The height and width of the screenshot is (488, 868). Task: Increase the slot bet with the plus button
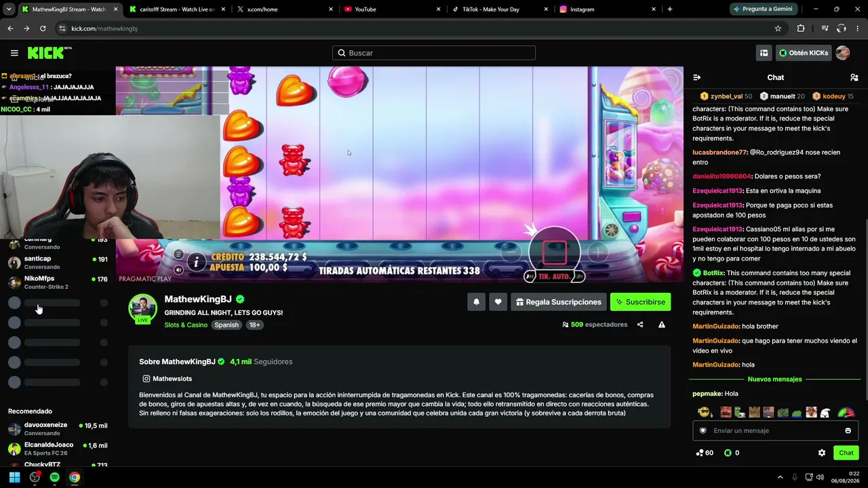coord(597,252)
